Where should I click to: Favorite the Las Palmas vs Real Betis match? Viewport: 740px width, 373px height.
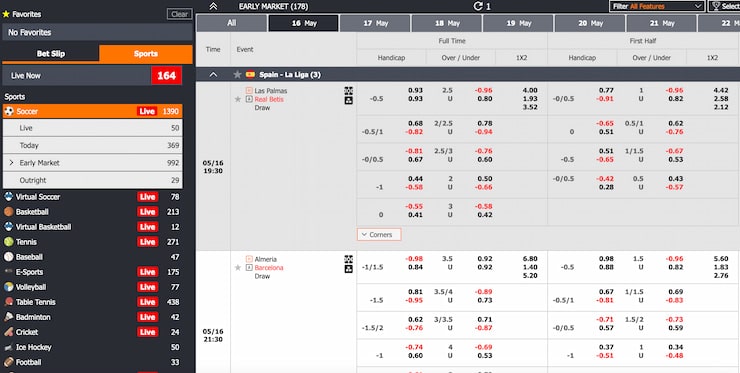coord(238,99)
